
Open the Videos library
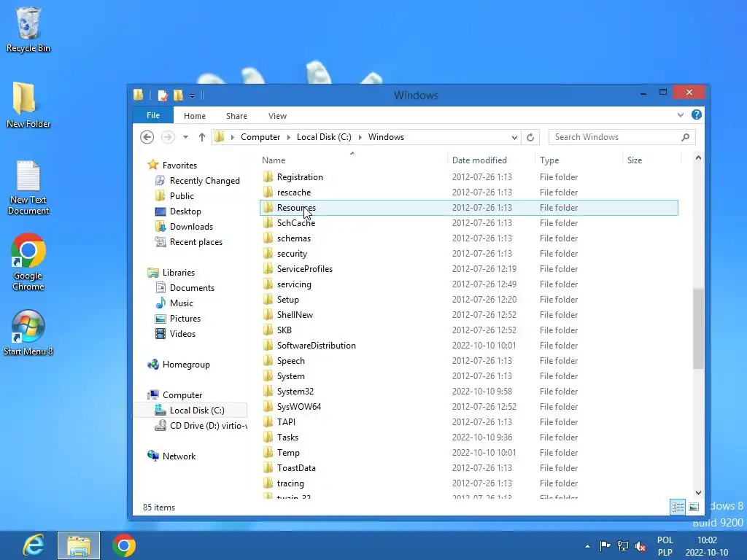[x=182, y=334]
